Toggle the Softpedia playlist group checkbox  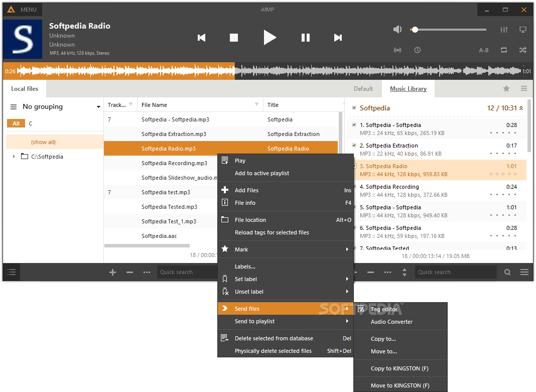coord(354,107)
